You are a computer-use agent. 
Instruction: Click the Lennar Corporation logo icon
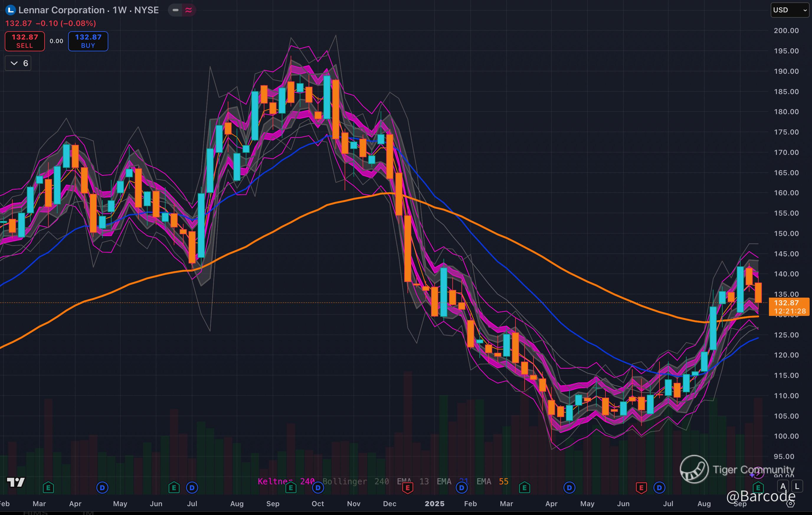10,10
